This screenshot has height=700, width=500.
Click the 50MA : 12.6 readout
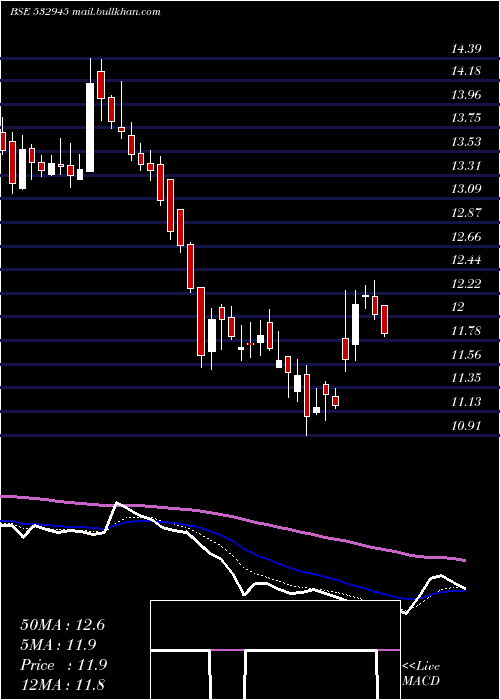pos(62,625)
